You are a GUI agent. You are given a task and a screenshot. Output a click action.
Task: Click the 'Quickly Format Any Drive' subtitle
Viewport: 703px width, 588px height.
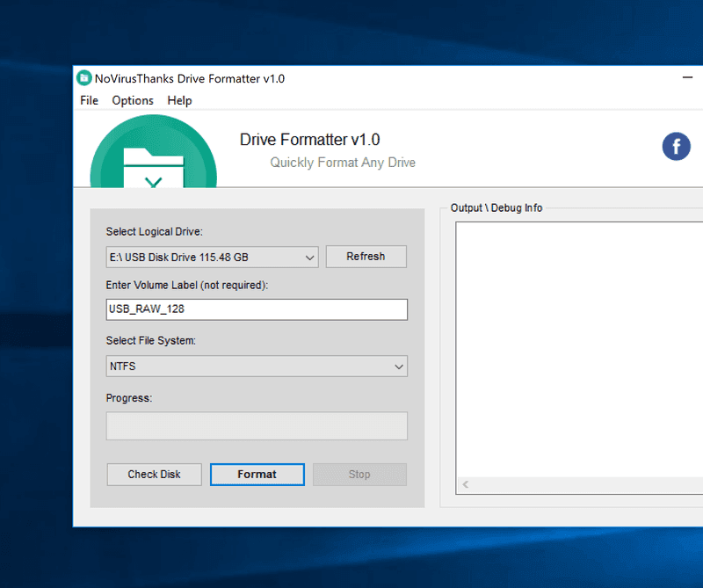point(343,163)
